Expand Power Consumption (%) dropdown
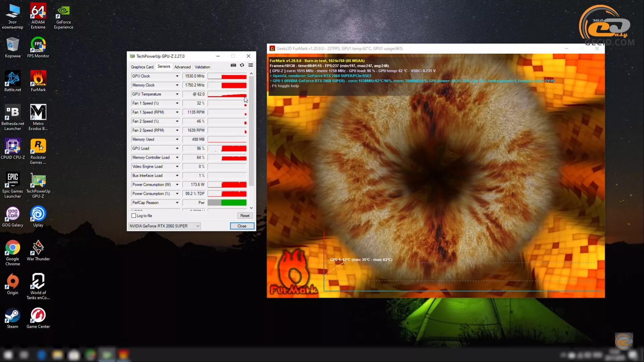 tap(177, 194)
